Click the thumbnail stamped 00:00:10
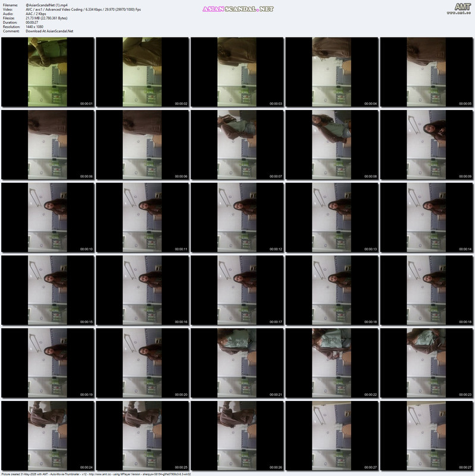The width and height of the screenshot is (475, 476). [x=48, y=217]
